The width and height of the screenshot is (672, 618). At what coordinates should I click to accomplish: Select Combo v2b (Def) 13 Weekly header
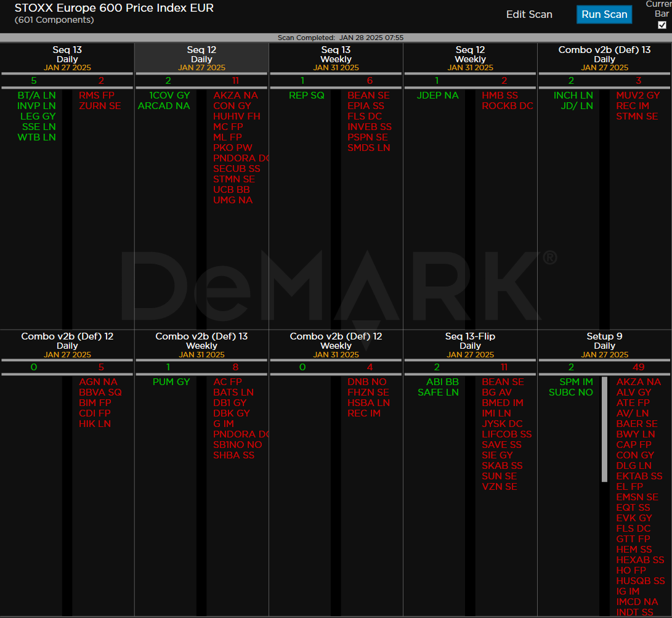201,345
